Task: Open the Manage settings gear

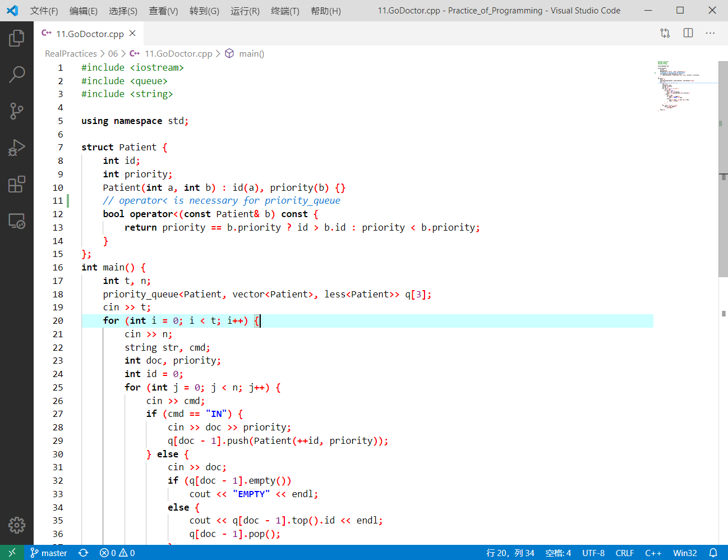Action: point(16,525)
